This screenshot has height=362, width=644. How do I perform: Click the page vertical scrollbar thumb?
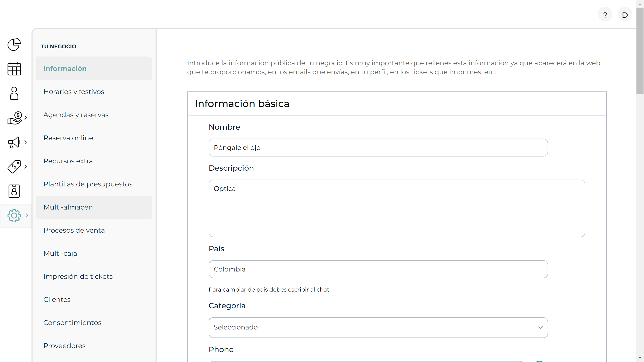pos(640,51)
